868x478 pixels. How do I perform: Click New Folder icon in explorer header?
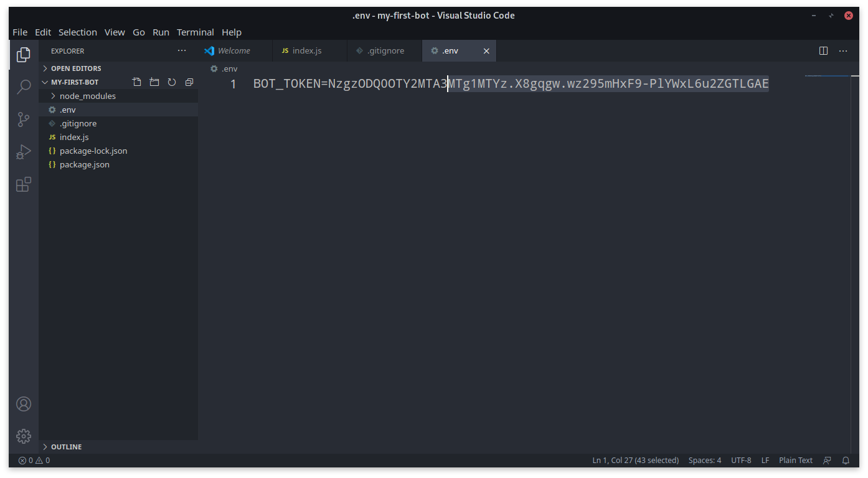pos(154,82)
